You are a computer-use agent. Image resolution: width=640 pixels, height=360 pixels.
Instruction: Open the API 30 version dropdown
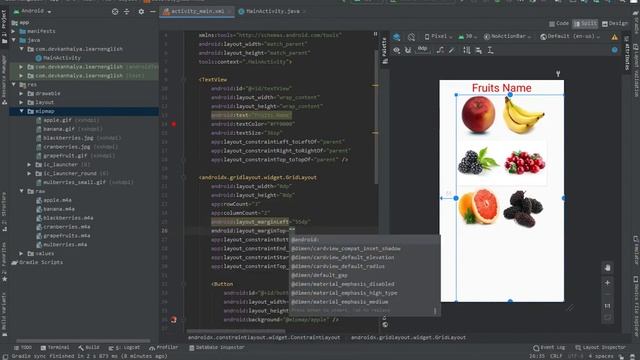pyautogui.click(x=467, y=37)
